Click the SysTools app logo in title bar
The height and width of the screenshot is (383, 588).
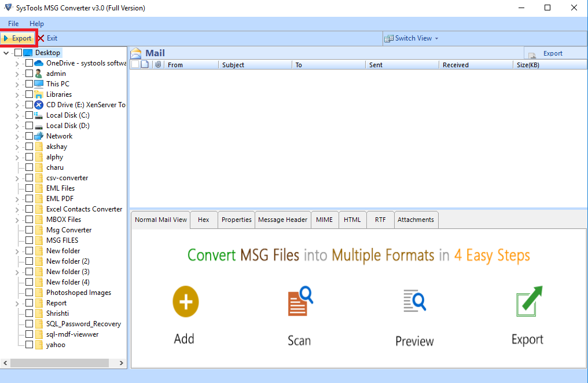[8, 8]
